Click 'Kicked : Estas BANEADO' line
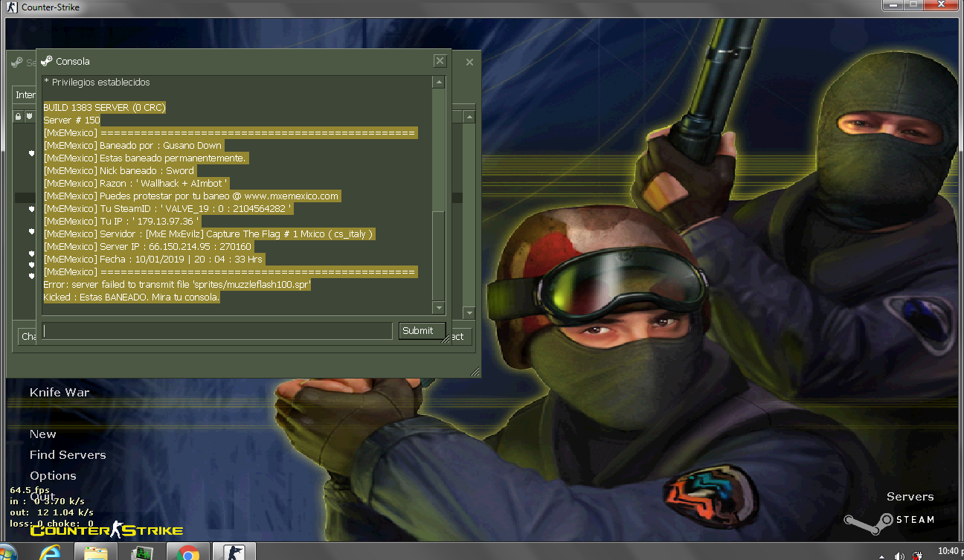964x560 pixels. 132,297
